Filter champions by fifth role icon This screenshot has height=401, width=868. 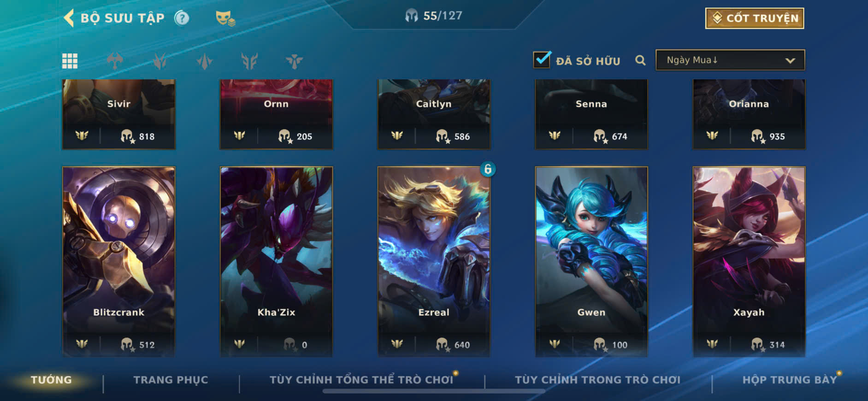tap(294, 61)
